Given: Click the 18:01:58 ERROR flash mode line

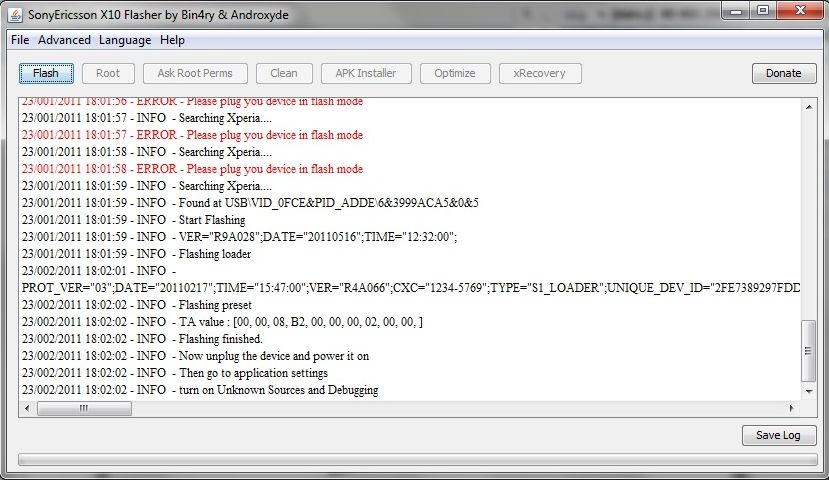Looking at the screenshot, I should [192, 169].
